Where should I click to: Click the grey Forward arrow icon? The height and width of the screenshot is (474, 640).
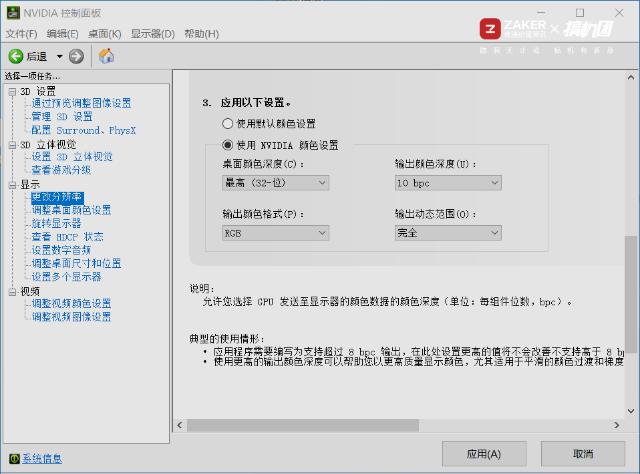[76, 56]
